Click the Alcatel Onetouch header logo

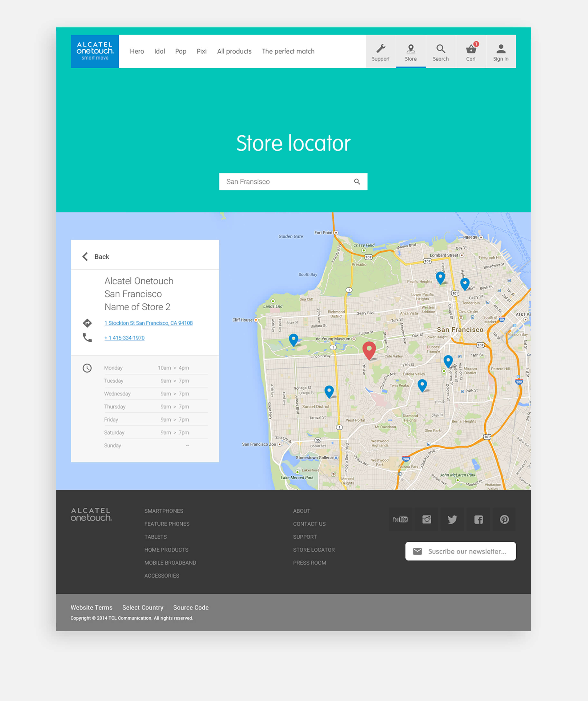pyautogui.click(x=95, y=51)
